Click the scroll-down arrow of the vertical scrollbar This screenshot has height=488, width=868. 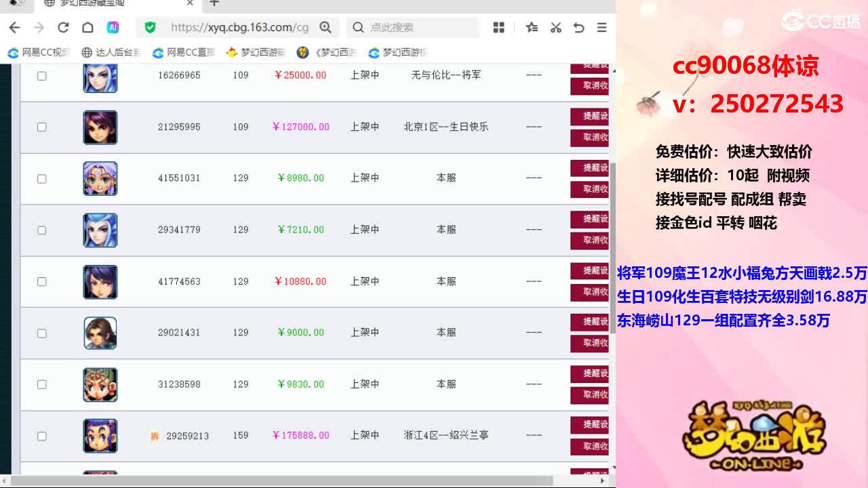pos(612,468)
